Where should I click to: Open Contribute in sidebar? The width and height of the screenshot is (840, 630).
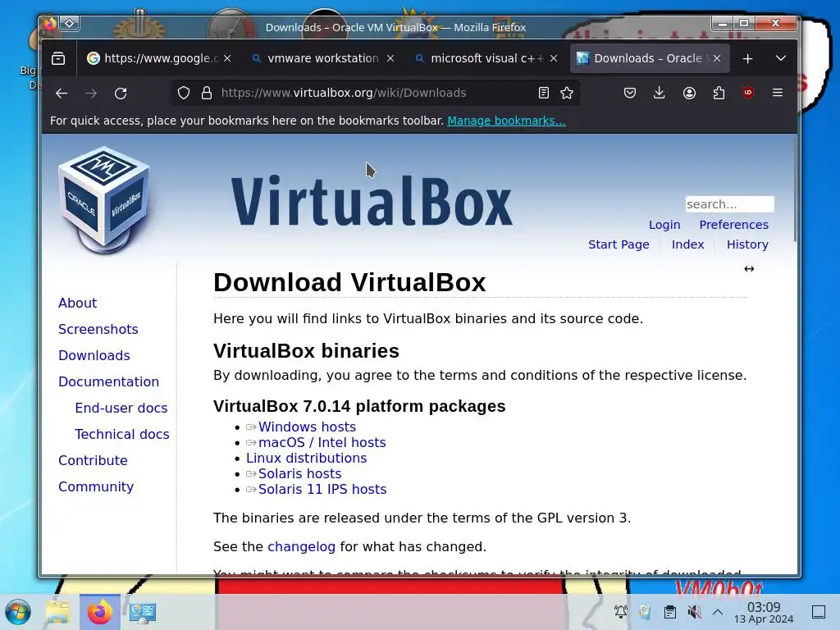coord(93,461)
